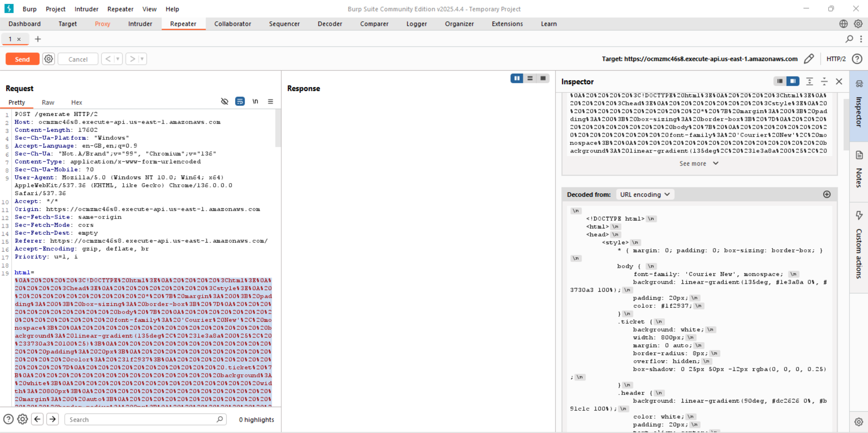Click Inspector panel vertical scrollbar
Image resolution: width=868 pixels, height=433 pixels.
click(846, 124)
